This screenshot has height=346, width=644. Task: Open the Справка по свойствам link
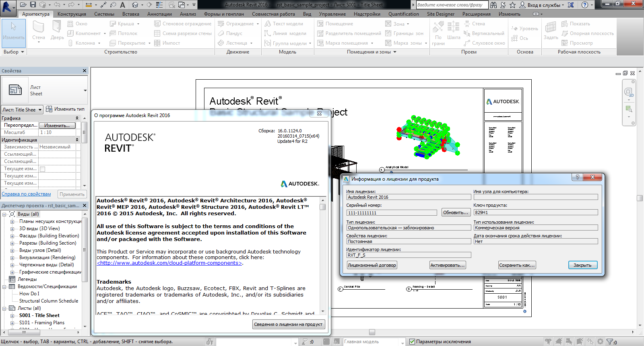pyautogui.click(x=26, y=194)
